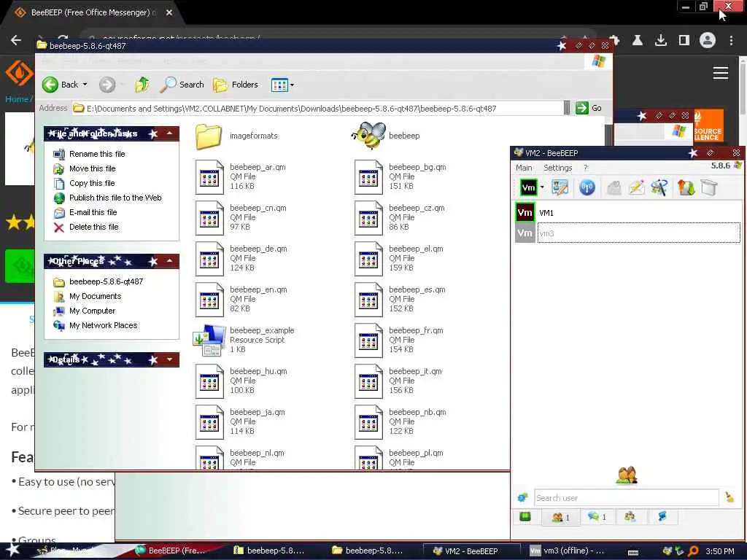The width and height of the screenshot is (747, 560).
Task: Toggle the Folders pane button
Action: [236, 85]
